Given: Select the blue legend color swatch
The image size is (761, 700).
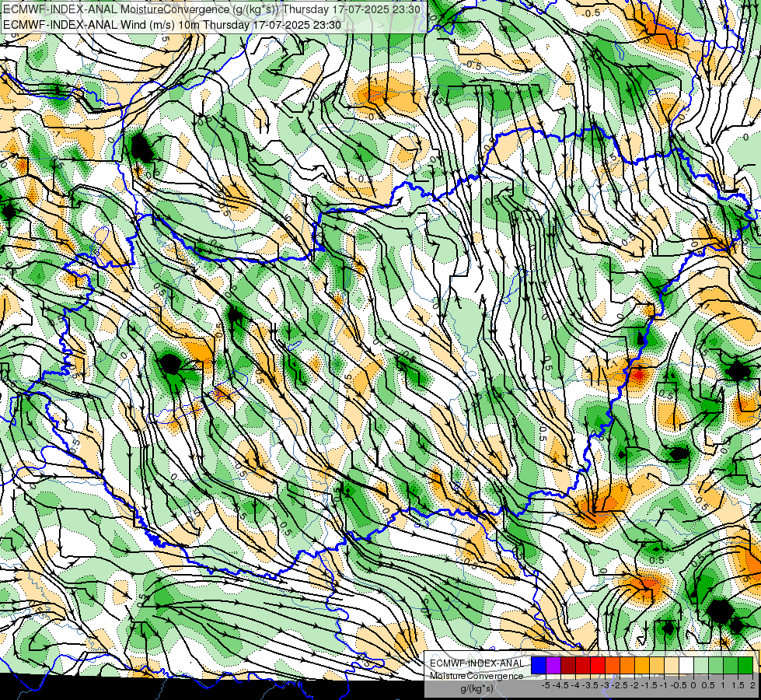Looking at the screenshot, I should pyautogui.click(x=539, y=665).
